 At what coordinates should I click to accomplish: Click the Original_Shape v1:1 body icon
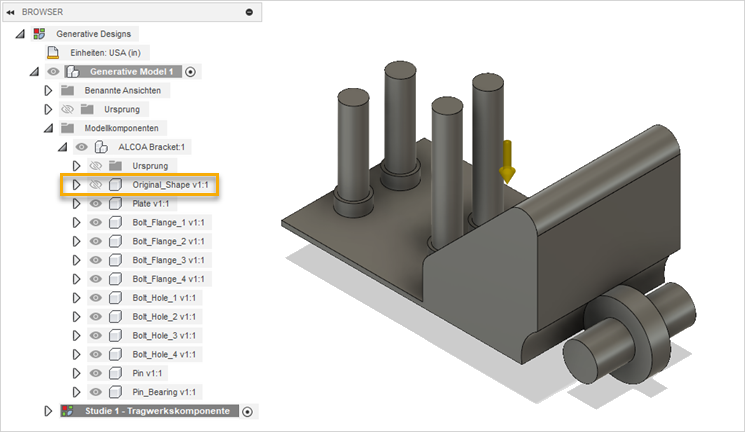pyautogui.click(x=115, y=184)
